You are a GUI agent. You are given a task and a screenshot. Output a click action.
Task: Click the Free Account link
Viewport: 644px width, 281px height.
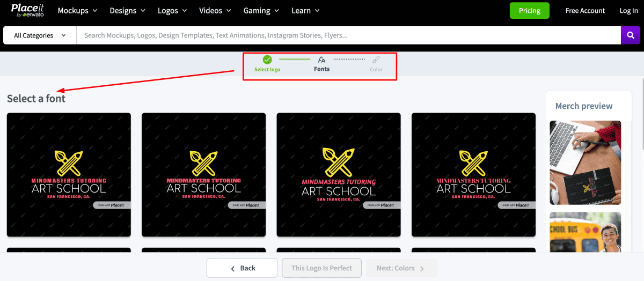tap(585, 11)
